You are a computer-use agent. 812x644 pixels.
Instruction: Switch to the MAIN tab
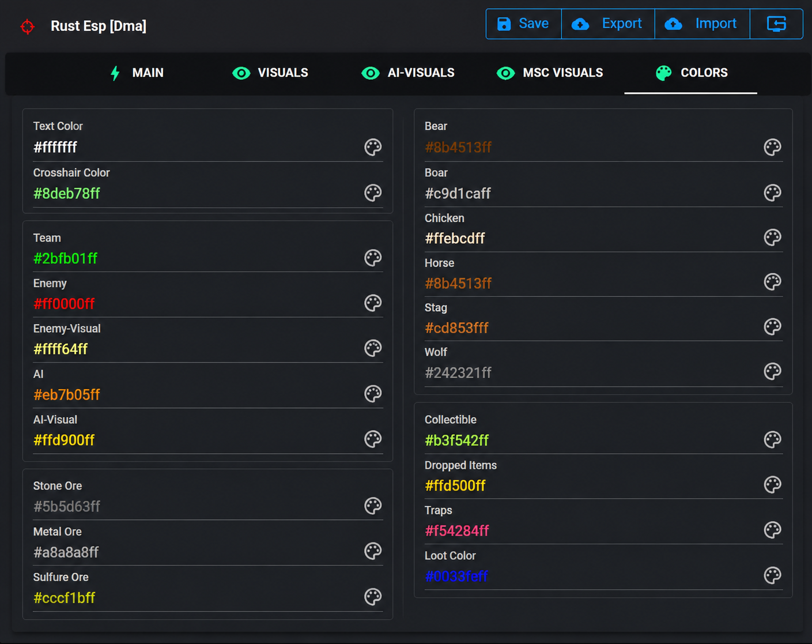tap(137, 73)
